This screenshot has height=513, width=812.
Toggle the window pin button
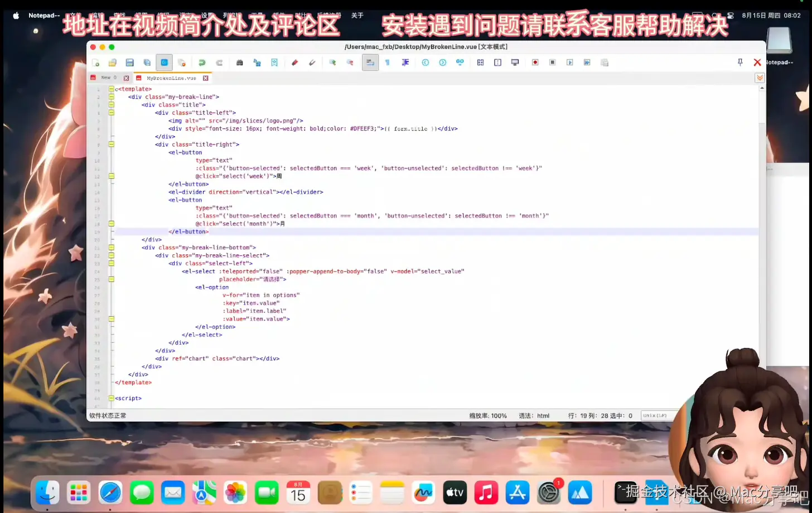click(x=740, y=62)
